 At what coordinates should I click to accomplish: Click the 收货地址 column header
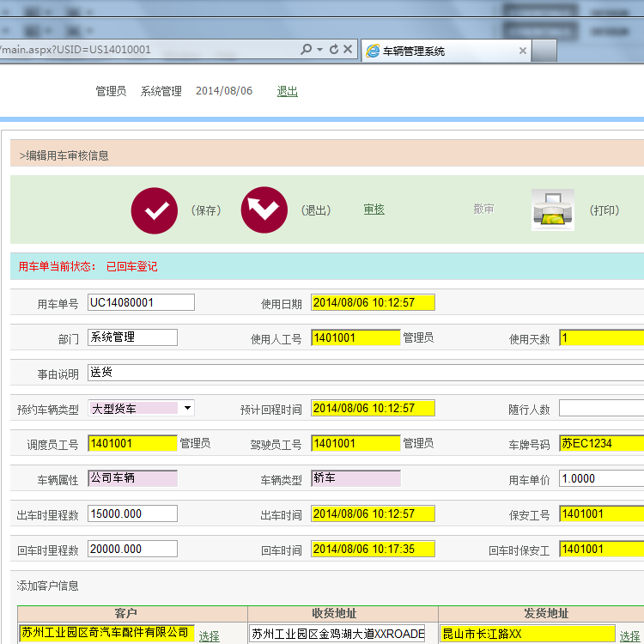pyautogui.click(x=343, y=614)
